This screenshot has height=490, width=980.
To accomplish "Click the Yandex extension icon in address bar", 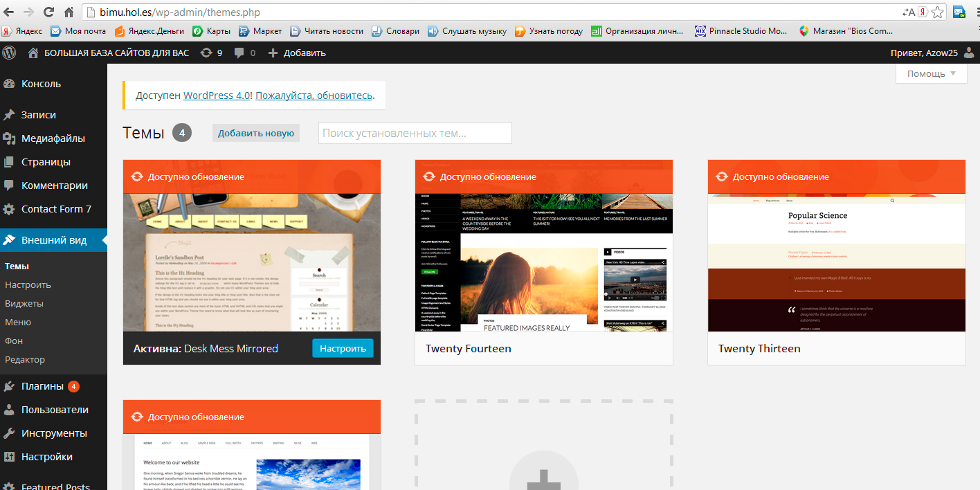I will (923, 12).
